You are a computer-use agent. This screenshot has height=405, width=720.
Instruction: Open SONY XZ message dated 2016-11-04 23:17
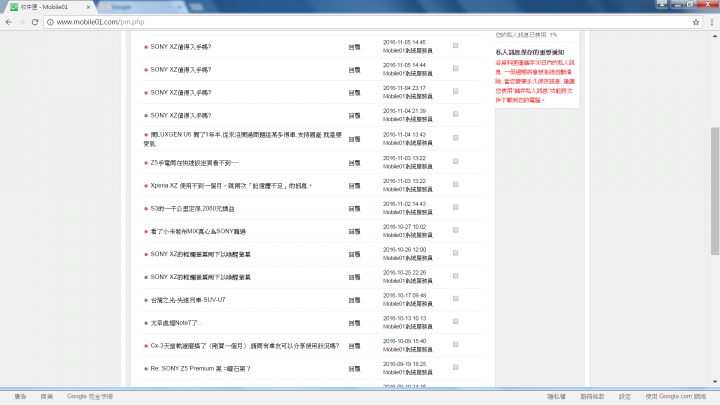(181, 93)
